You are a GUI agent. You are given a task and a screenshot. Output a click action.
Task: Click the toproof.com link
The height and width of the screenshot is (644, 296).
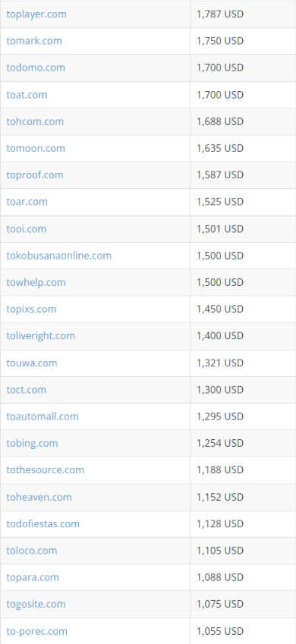pyautogui.click(x=35, y=175)
